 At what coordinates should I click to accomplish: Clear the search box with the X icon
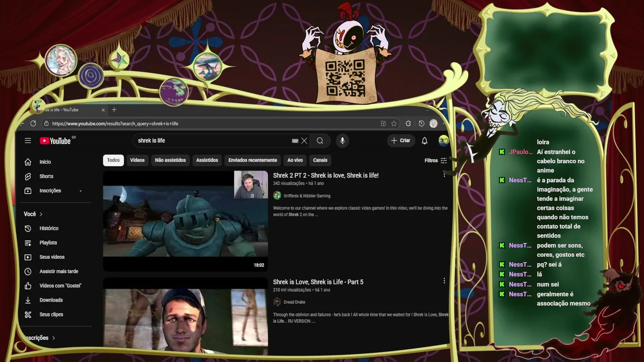[304, 141]
